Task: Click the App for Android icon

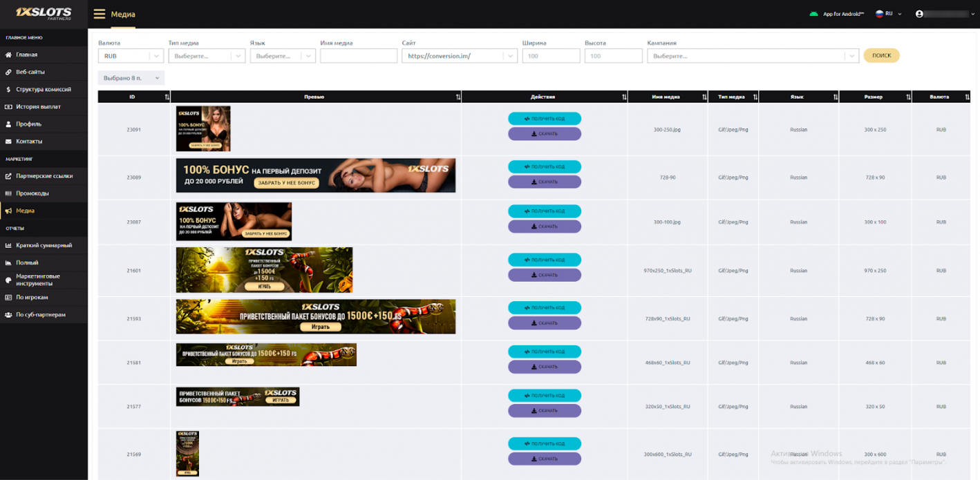Action: pos(813,14)
